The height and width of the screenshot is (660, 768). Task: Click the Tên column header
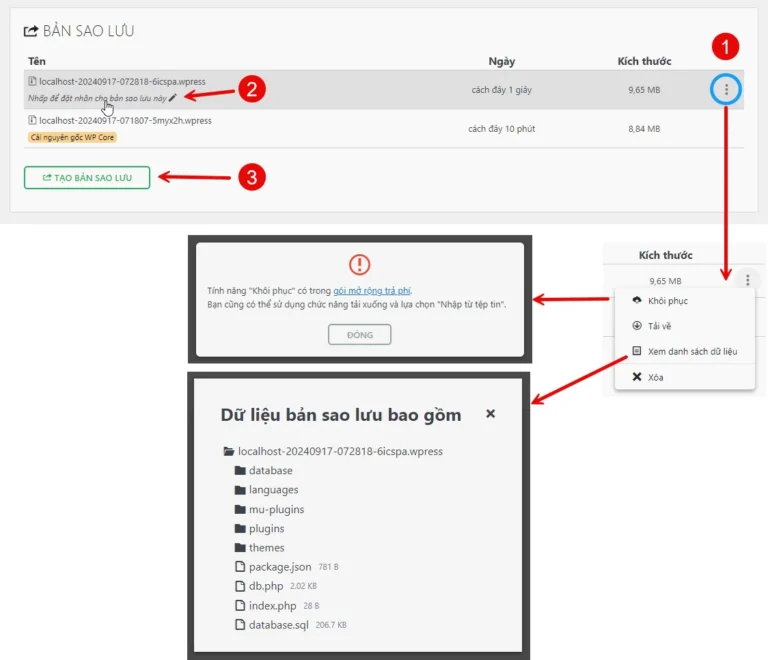point(37,61)
